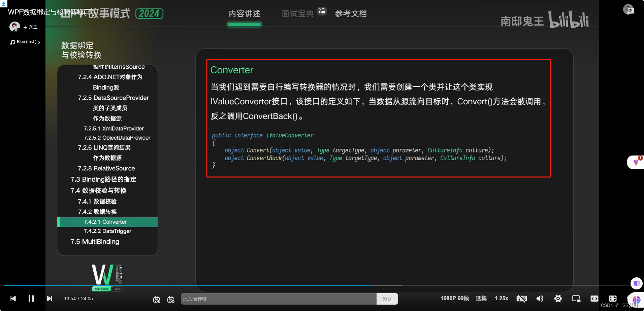Open 7.4.2.2 DataTrigger item

point(107,231)
